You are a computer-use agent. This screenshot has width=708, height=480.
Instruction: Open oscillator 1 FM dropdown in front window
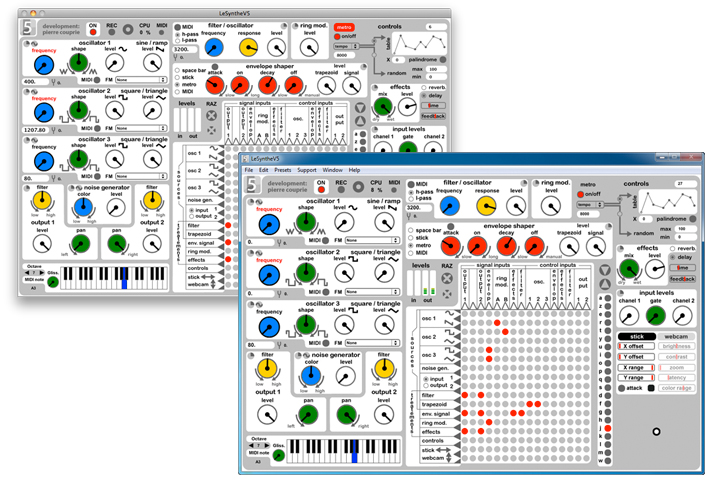[372, 240]
